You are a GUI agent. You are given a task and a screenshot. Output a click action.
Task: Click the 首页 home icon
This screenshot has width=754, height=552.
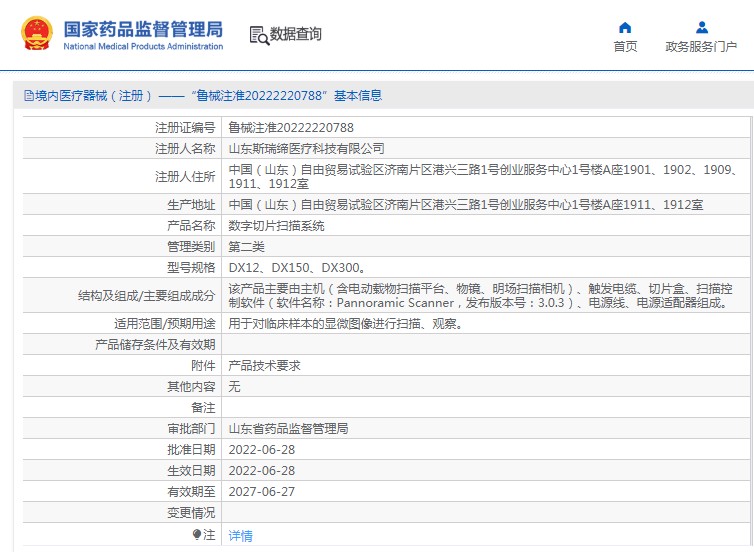pyautogui.click(x=625, y=27)
